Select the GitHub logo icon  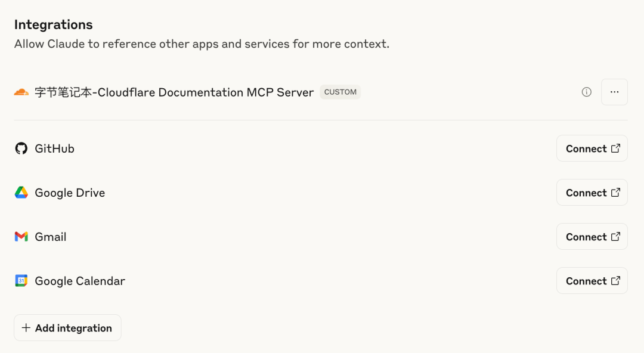(x=21, y=148)
